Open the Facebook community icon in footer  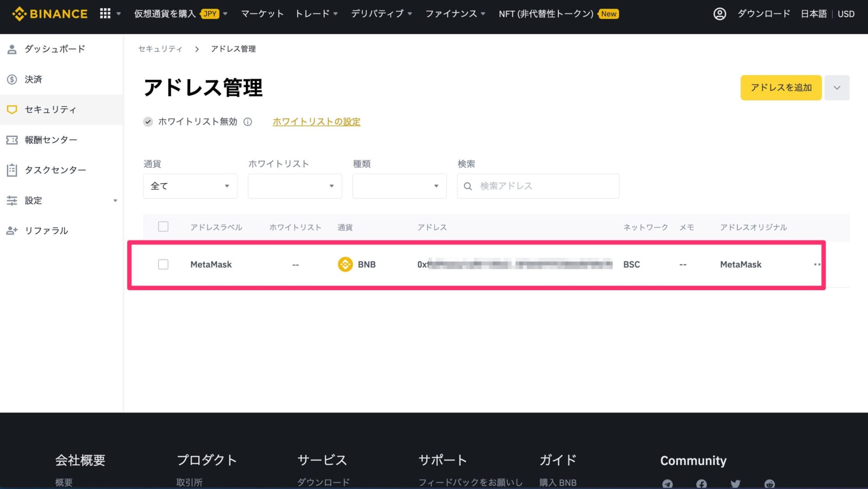(702, 484)
